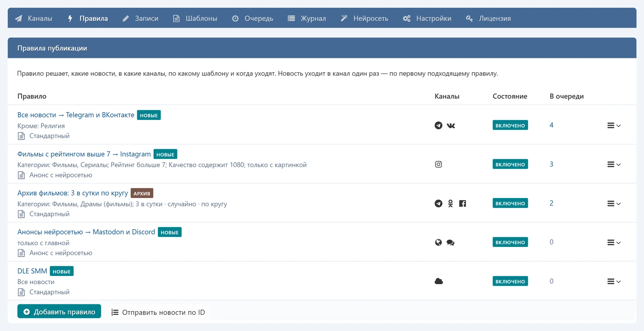Screen dimensions: 644x331
Task: Open the actions menu for the Все новости rule
Action: click(614, 125)
